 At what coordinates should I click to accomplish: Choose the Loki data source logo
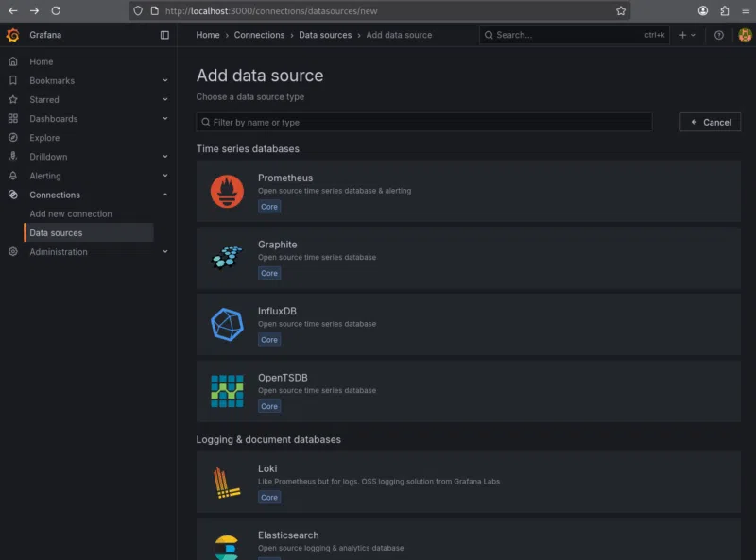point(227,483)
